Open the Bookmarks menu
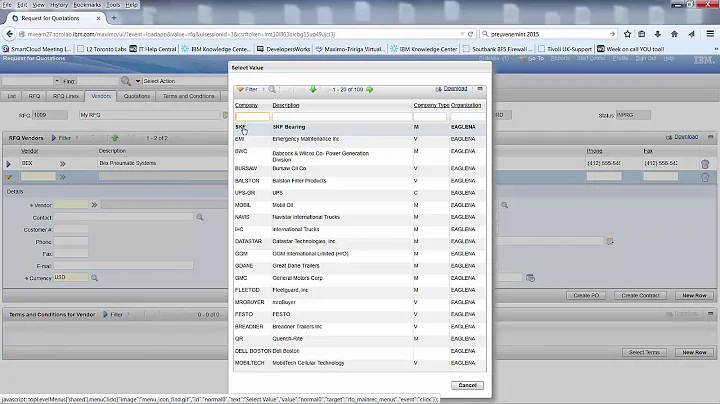 pyautogui.click(x=87, y=5)
